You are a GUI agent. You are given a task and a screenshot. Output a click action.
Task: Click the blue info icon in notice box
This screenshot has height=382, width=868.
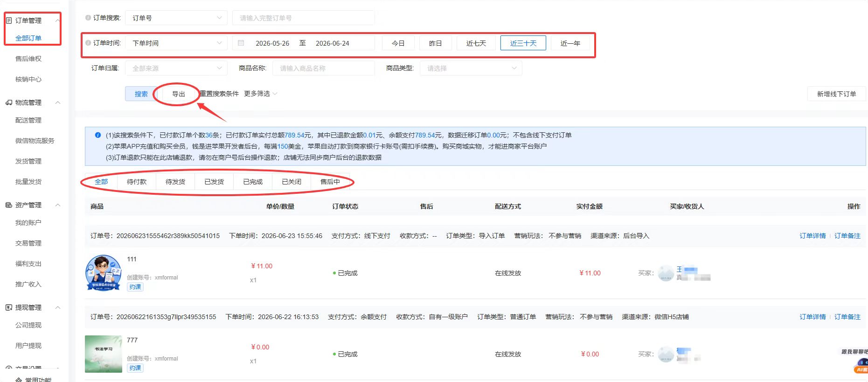pos(98,135)
